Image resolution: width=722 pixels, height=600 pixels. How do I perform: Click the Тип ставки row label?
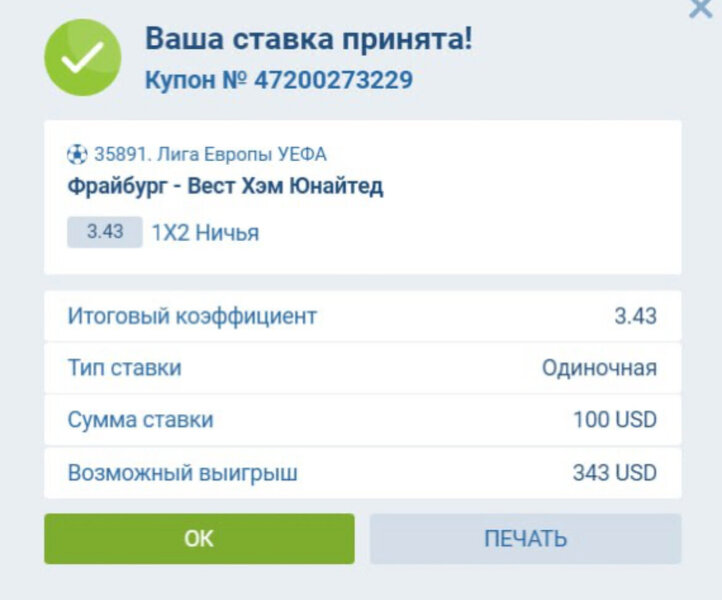click(x=125, y=368)
